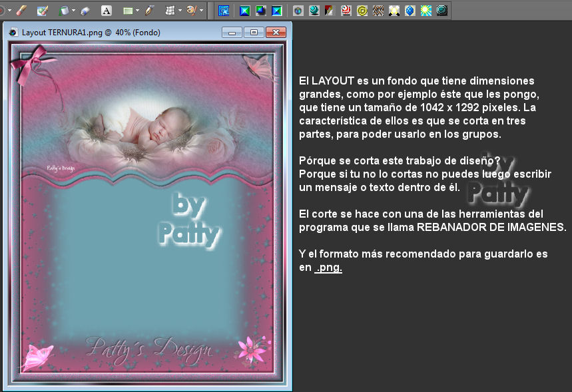The height and width of the screenshot is (392, 572).
Task: Click the yellow concentric circles effect icon
Action: tap(362, 11)
